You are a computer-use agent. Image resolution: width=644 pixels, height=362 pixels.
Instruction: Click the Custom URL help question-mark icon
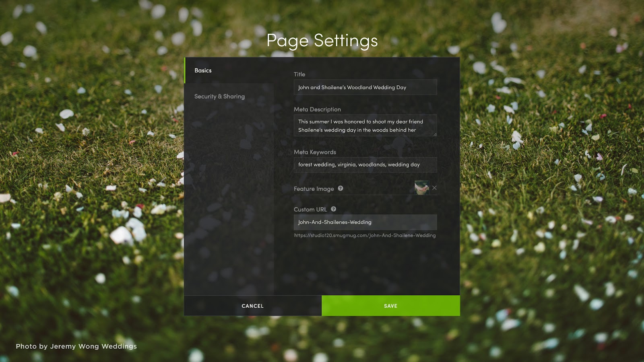(x=334, y=209)
